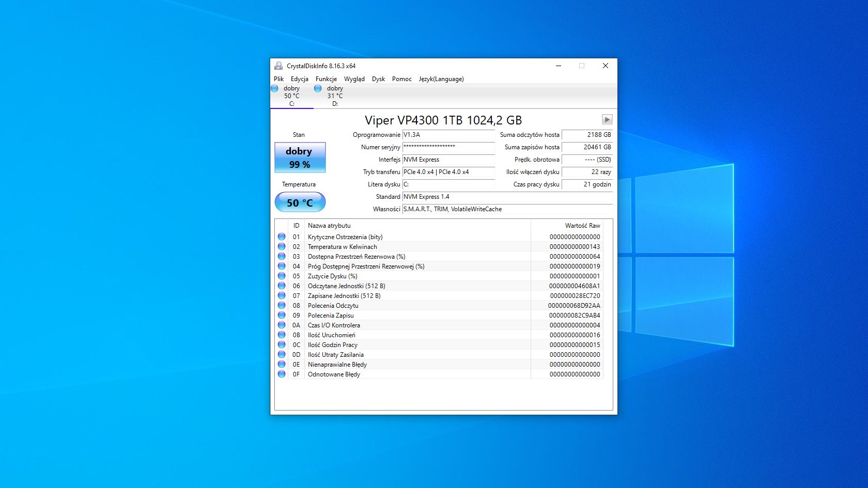Click status orb for Zużycie Dysku row
Viewport: 868px width, 488px height.
click(282, 276)
